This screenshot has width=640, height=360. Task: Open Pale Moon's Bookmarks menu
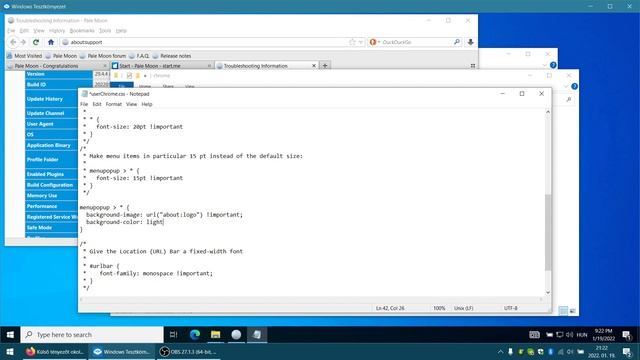(x=82, y=31)
